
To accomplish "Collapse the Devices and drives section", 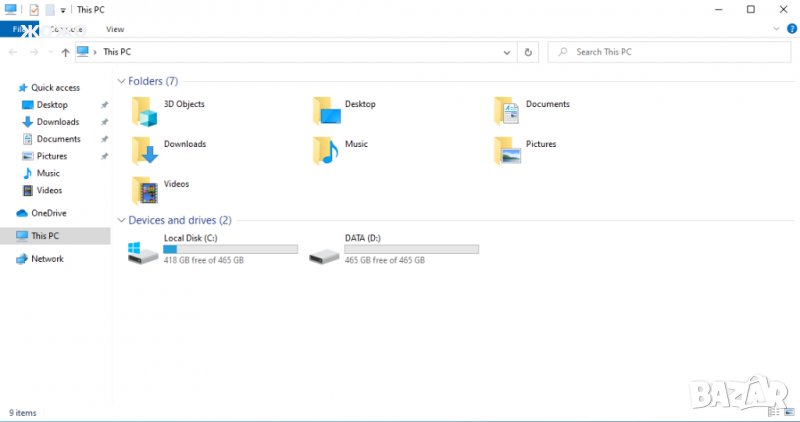I will point(122,220).
